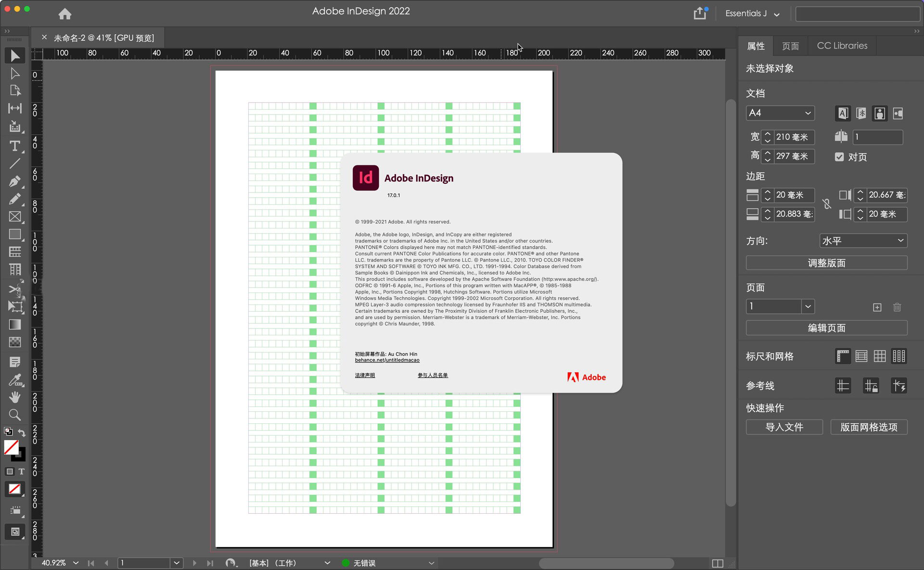The width and height of the screenshot is (924, 570).
Task: Select the Hand tool
Action: pos(15,397)
